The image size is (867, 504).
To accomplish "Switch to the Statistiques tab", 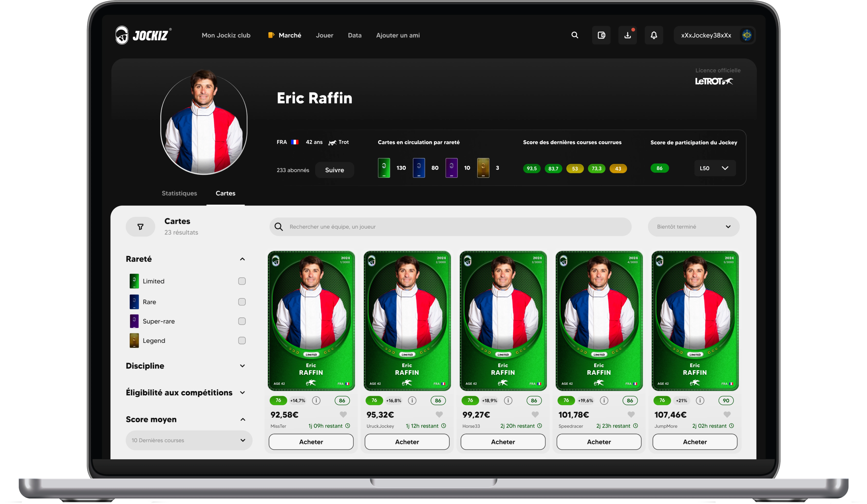I will [x=179, y=193].
